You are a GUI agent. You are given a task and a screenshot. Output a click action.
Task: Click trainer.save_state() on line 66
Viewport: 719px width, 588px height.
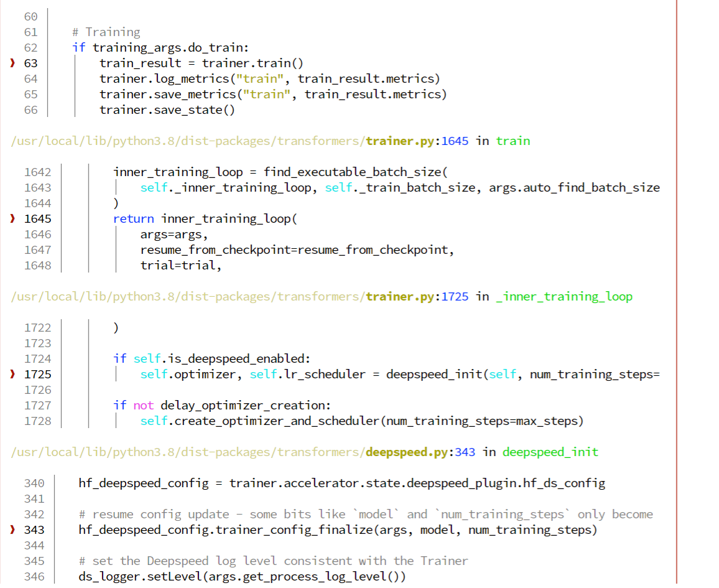(x=168, y=110)
